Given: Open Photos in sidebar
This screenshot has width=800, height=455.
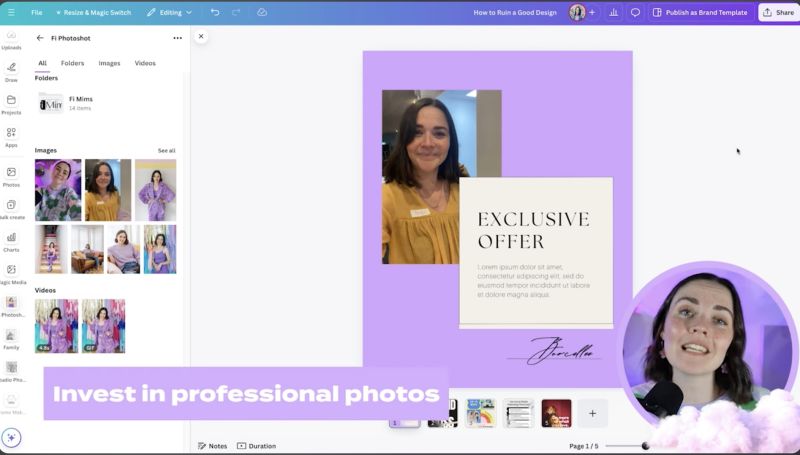Looking at the screenshot, I should 11,177.
